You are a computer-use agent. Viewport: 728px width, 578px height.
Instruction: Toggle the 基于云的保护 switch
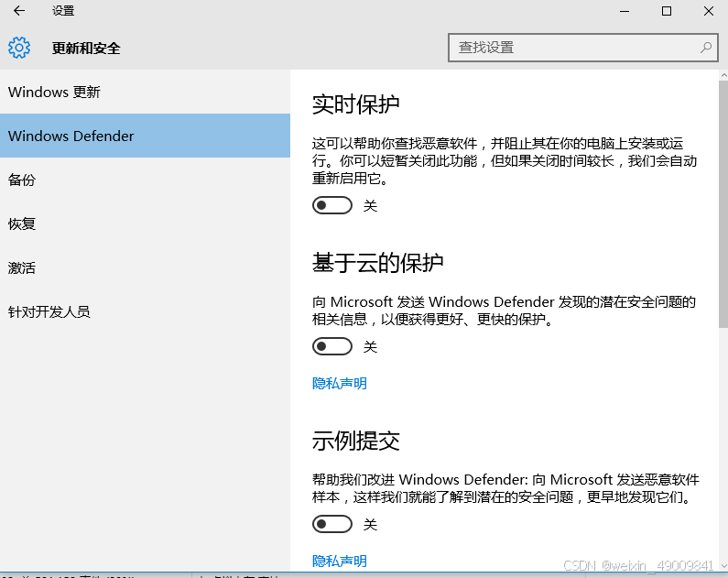[332, 346]
